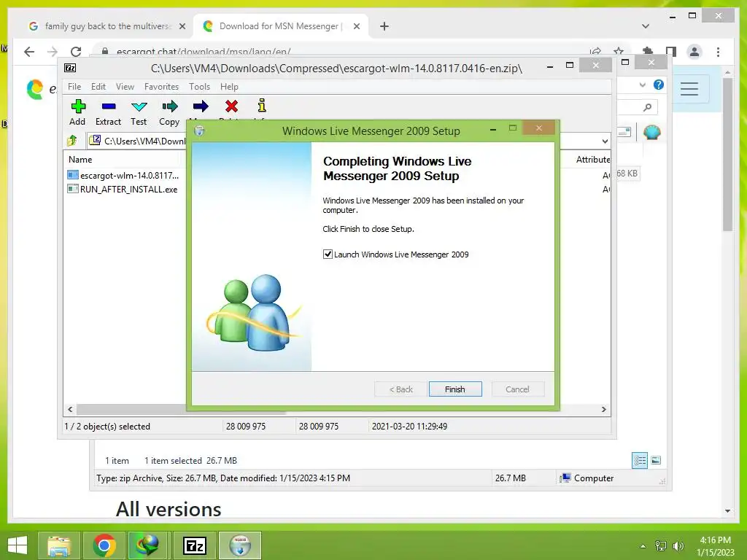This screenshot has width=747, height=560.
Task: Click the Attributes column header
Action: coord(592,160)
